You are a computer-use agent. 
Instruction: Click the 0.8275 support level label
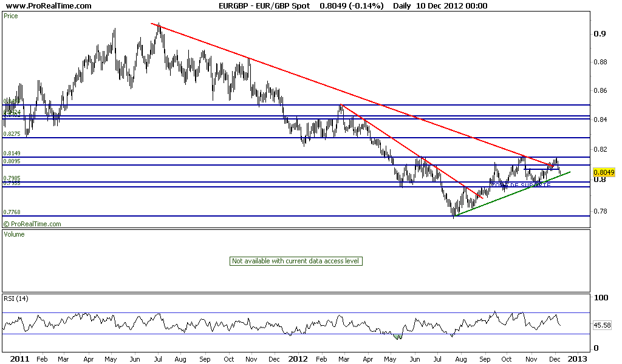point(12,134)
